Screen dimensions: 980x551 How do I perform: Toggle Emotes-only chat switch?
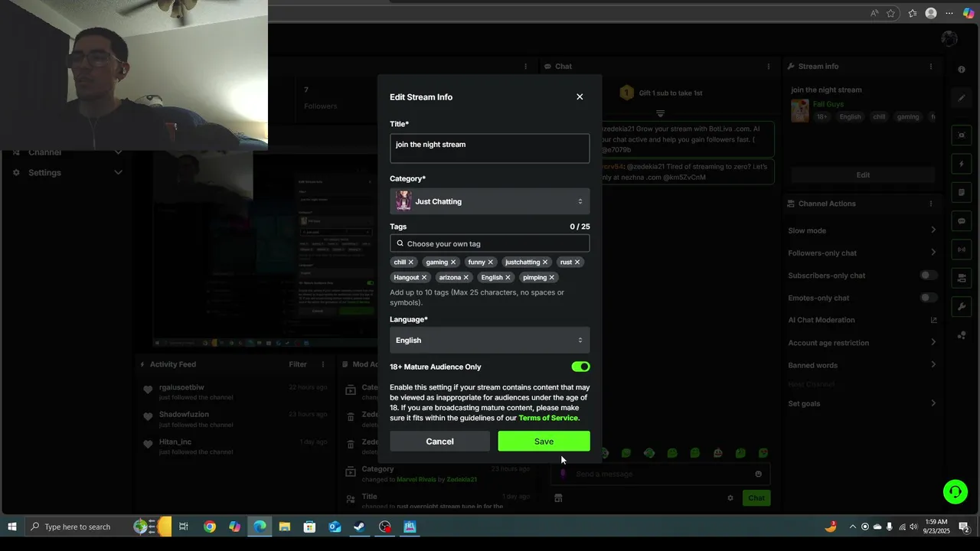[928, 298]
